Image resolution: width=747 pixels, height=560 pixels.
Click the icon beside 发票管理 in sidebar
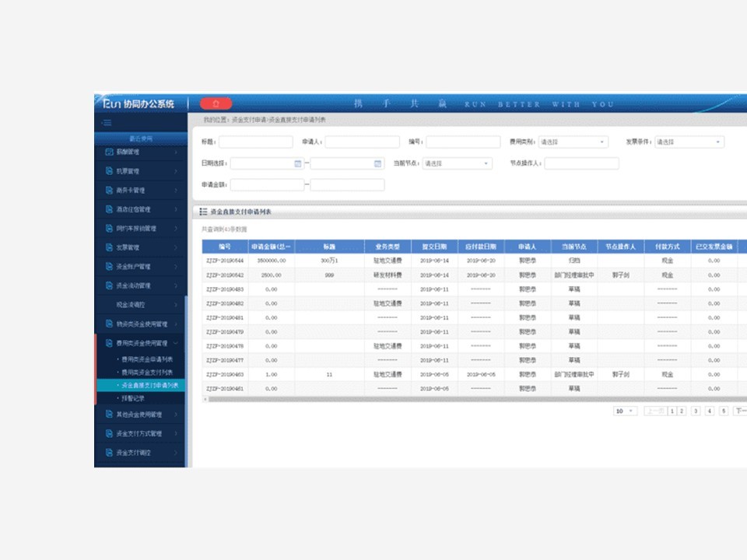pyautogui.click(x=109, y=247)
